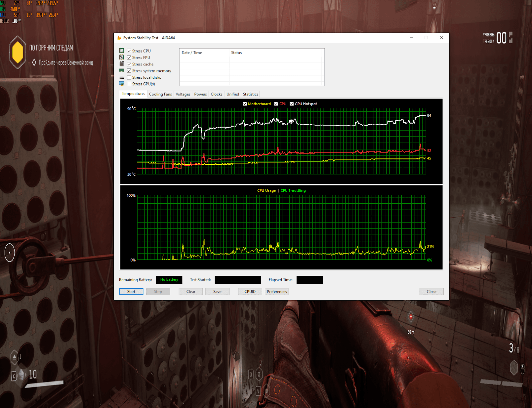The width and height of the screenshot is (532, 408).
Task: Open the Voltages tab
Action: pos(183,94)
